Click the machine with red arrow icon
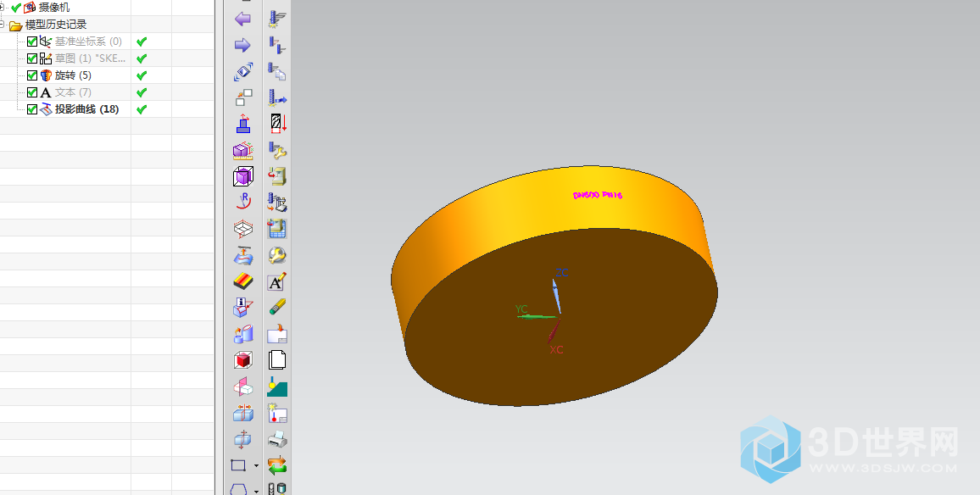This screenshot has width=980, height=495. tap(277, 176)
